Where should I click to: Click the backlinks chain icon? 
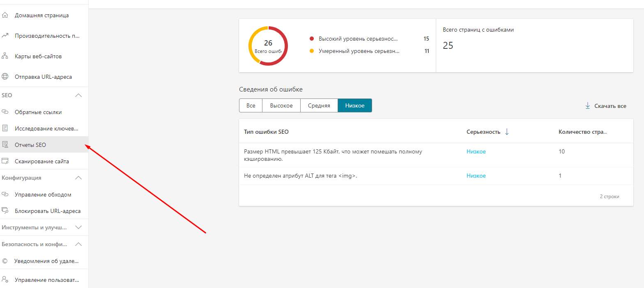(5, 112)
